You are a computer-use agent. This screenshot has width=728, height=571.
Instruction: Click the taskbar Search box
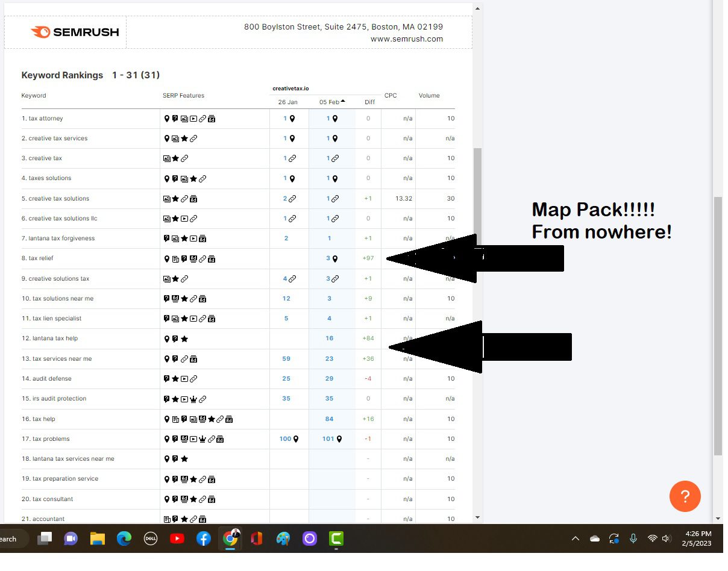coord(13,538)
